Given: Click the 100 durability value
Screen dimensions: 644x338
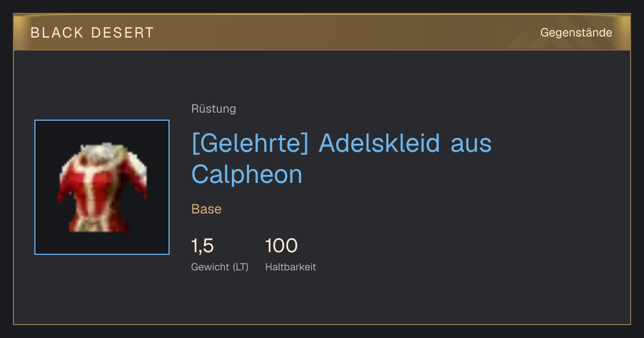Looking at the screenshot, I should (281, 246).
